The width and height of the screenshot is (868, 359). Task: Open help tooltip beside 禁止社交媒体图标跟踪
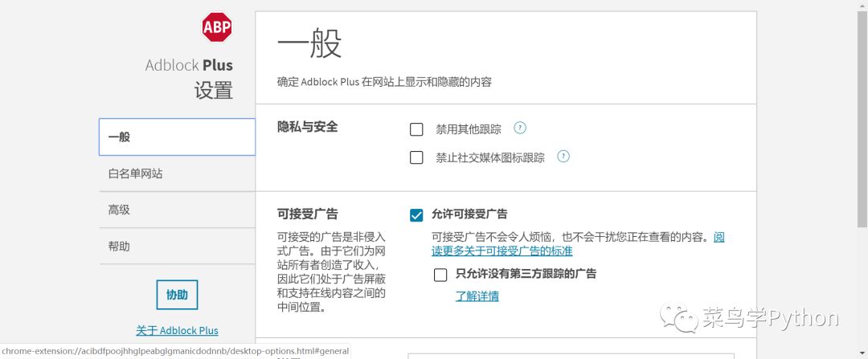(x=563, y=157)
